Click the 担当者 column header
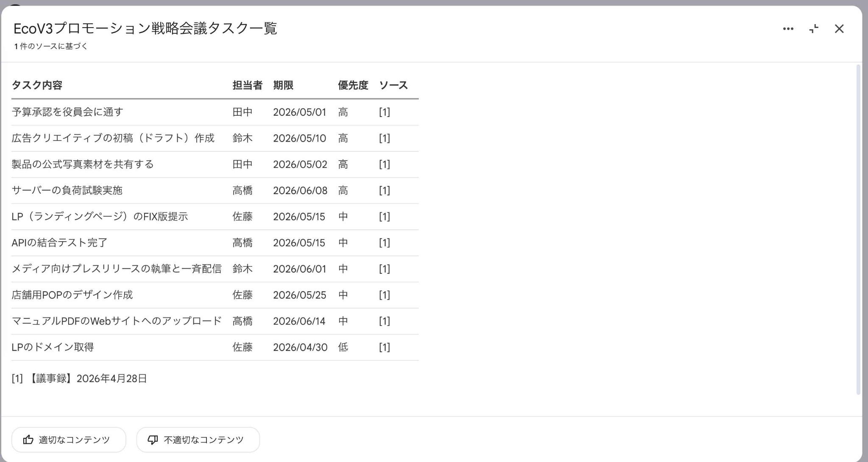This screenshot has height=462, width=868. tap(248, 85)
